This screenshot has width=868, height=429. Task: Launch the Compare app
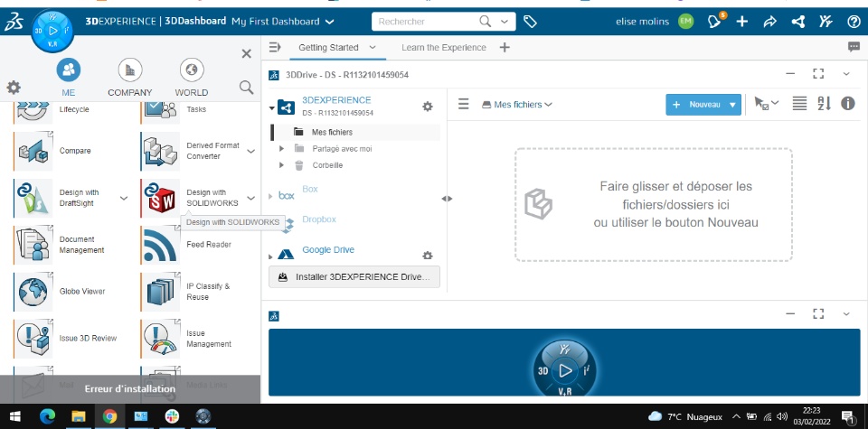click(34, 151)
